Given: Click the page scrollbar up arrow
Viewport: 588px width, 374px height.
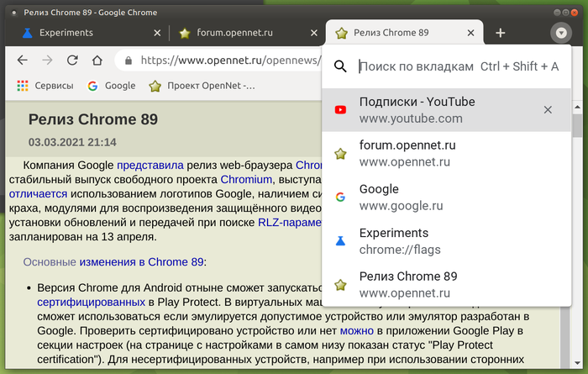Looking at the screenshot, I should point(577,108).
